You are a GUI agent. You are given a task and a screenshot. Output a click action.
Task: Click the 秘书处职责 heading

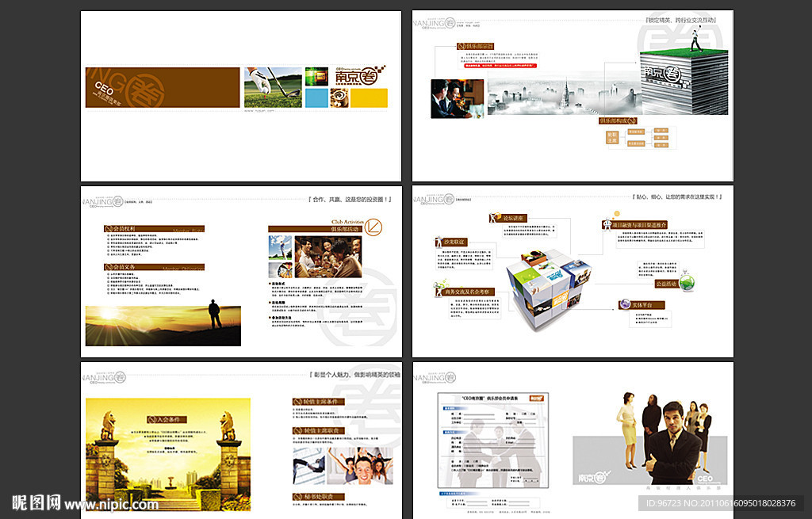(x=318, y=497)
